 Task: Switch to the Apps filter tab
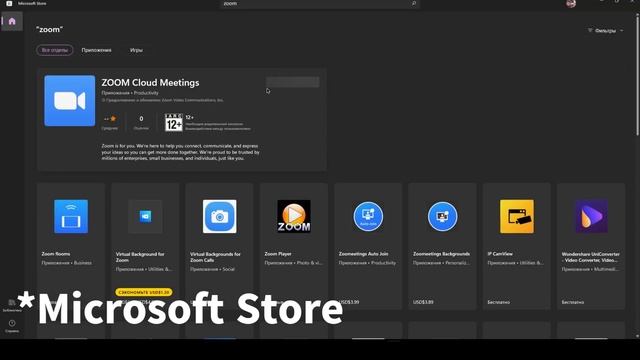pos(96,50)
